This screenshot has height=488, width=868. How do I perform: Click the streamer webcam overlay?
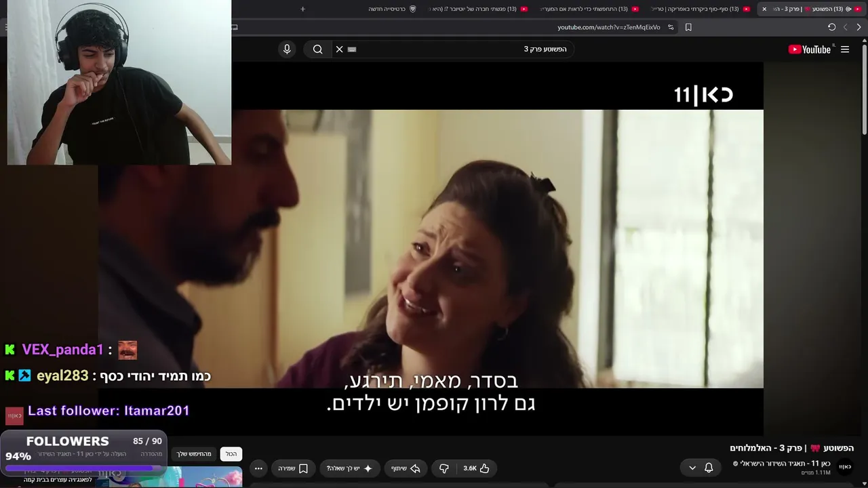click(x=119, y=82)
